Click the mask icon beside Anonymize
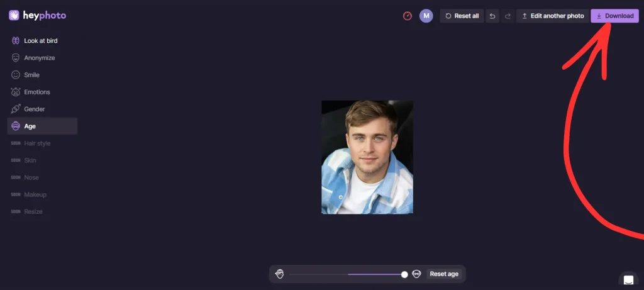 tap(16, 58)
